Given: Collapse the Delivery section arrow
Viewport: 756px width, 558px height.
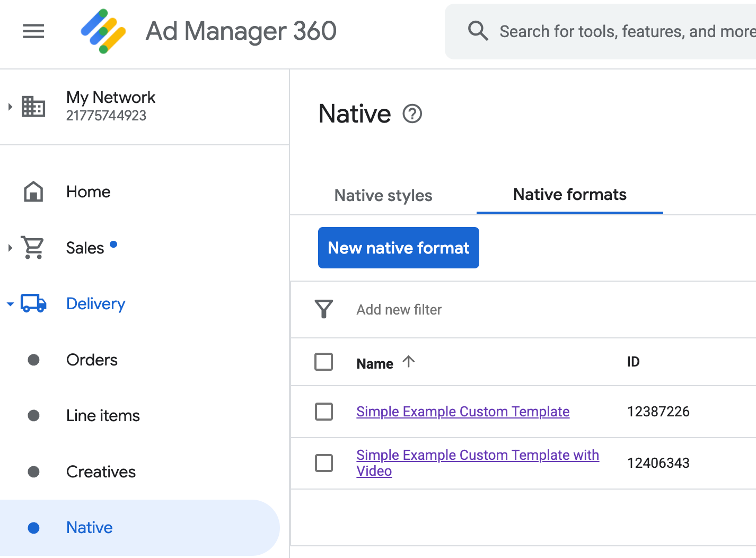Looking at the screenshot, I should click(10, 304).
